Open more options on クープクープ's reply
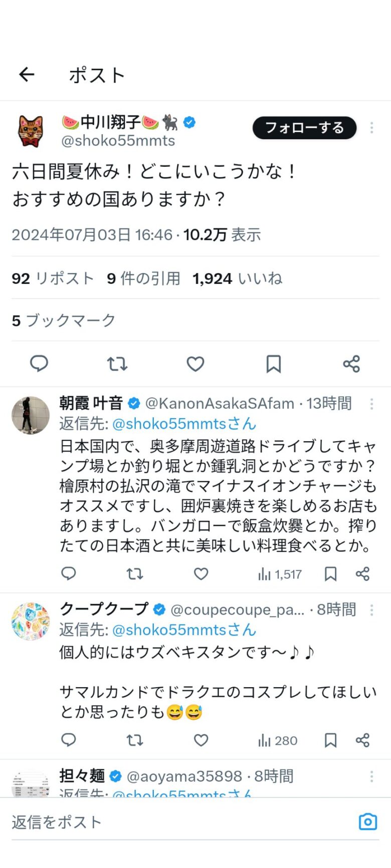This screenshot has height=868, width=391. pos(371,610)
